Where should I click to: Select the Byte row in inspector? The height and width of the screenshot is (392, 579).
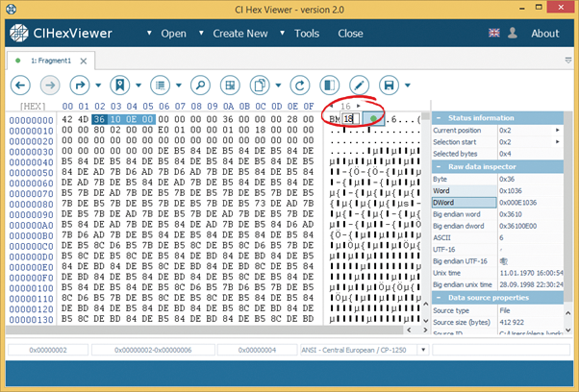tap(497, 179)
